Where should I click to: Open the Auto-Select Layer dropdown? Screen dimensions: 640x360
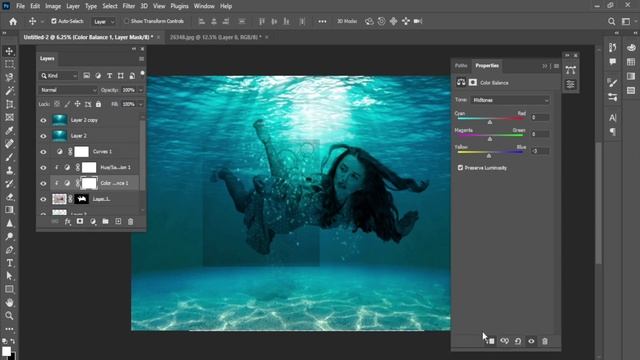(x=103, y=22)
